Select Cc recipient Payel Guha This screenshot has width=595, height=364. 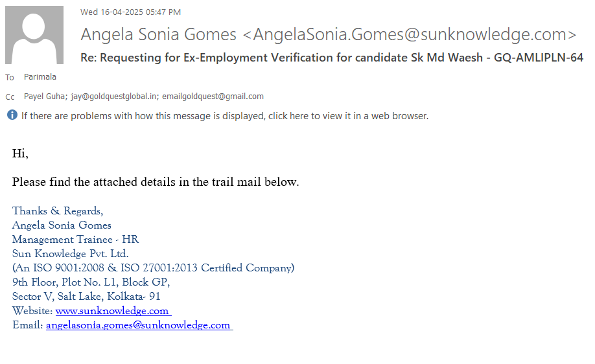[45, 97]
